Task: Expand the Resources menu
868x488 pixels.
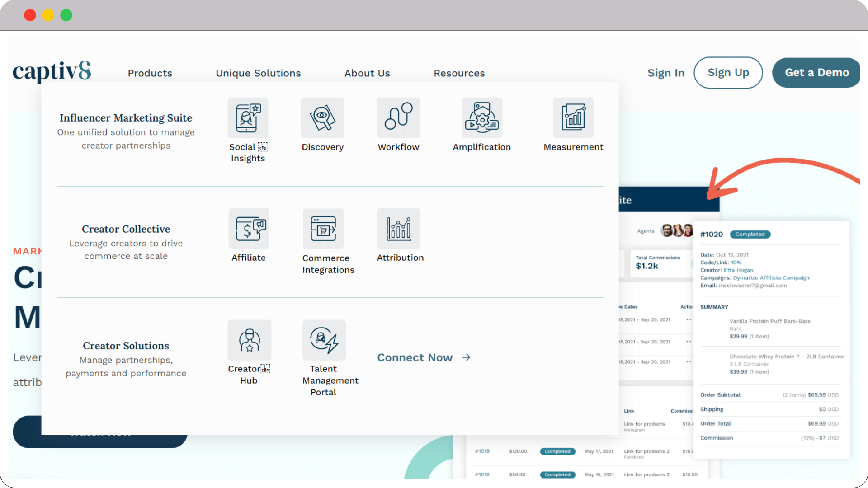Action: coord(459,73)
